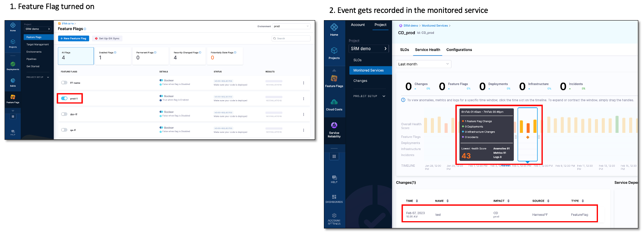Open the Environment prod dropdown

coord(291,26)
